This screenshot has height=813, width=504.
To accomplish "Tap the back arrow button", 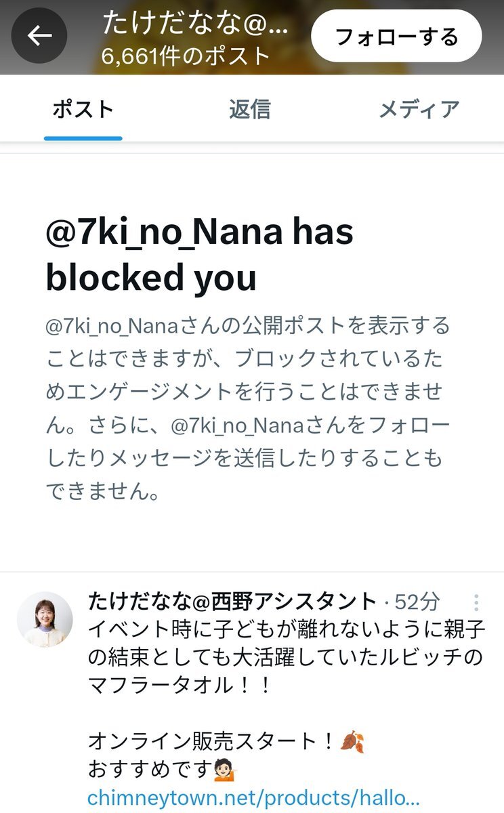I will tap(39, 35).
